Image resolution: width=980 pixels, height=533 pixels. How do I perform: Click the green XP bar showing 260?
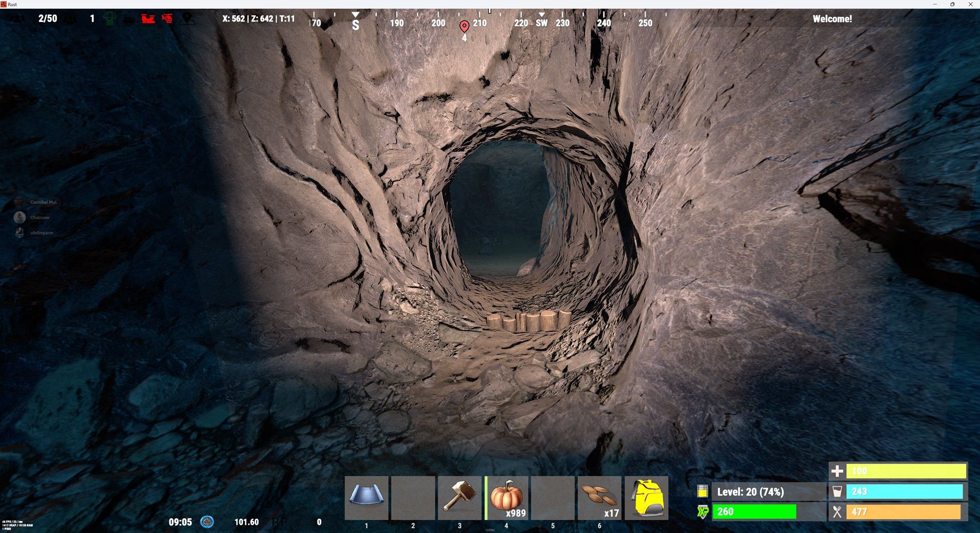754,512
